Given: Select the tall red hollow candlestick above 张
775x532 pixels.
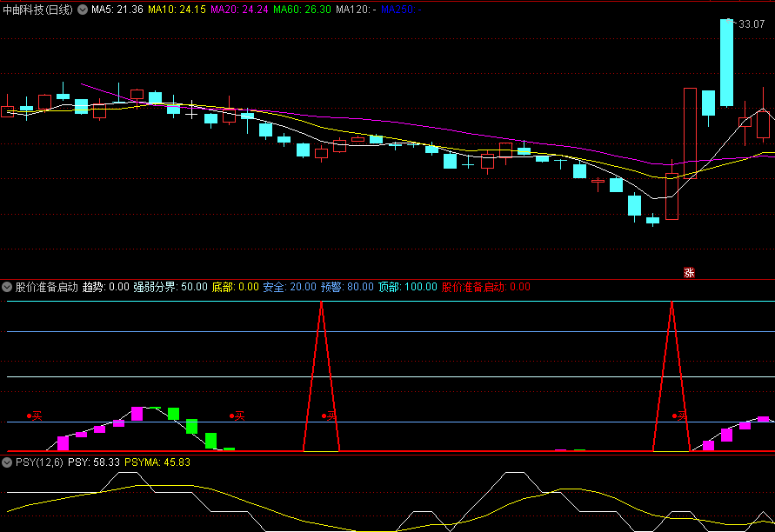Looking at the screenshot, I should click(690, 133).
